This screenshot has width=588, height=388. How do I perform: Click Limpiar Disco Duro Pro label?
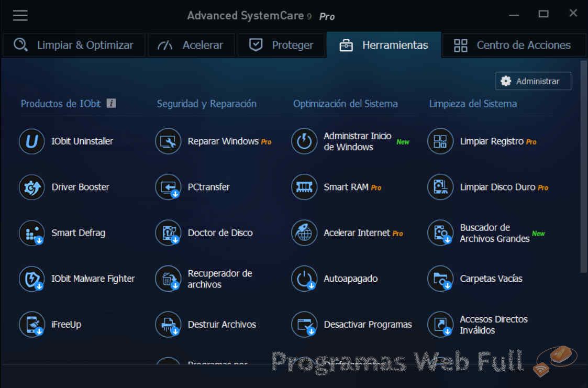504,187
